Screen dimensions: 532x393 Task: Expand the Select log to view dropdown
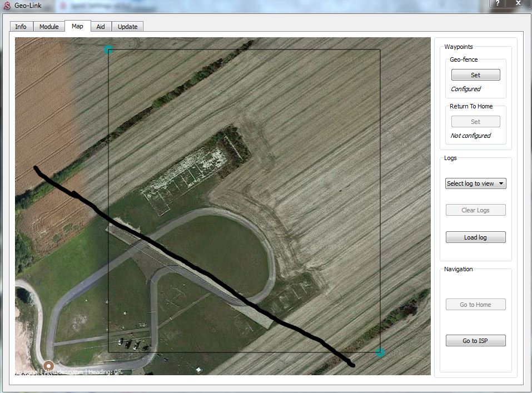pos(475,183)
